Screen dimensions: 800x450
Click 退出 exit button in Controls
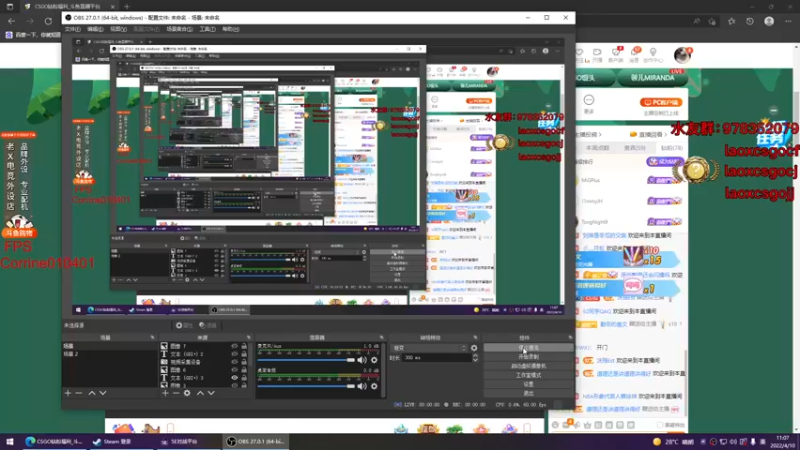528,393
